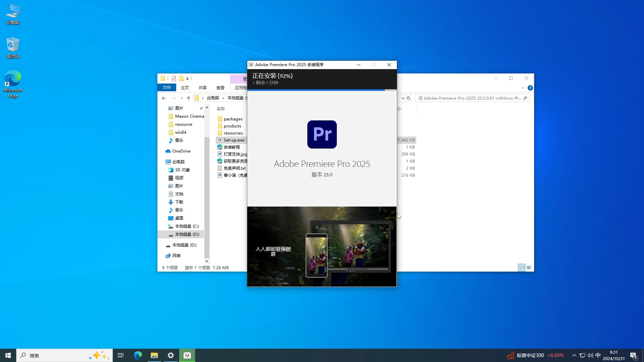Open address bar history dropdown
The image size is (644, 362).
pyautogui.click(x=402, y=98)
